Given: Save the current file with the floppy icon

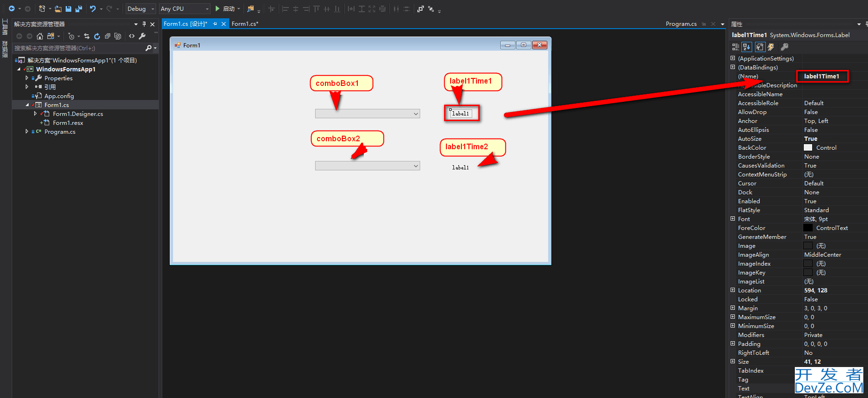Looking at the screenshot, I should click(x=68, y=8).
